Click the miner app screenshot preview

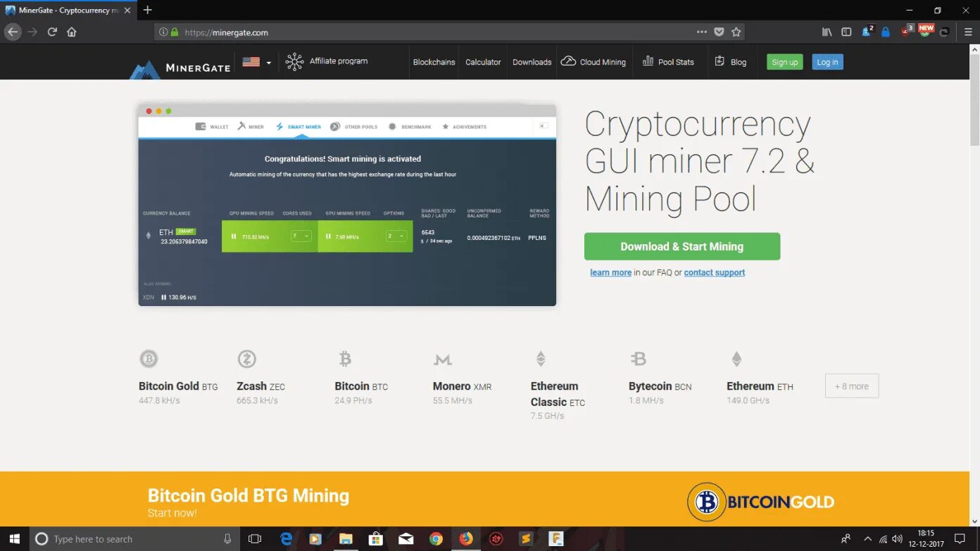[x=347, y=205]
